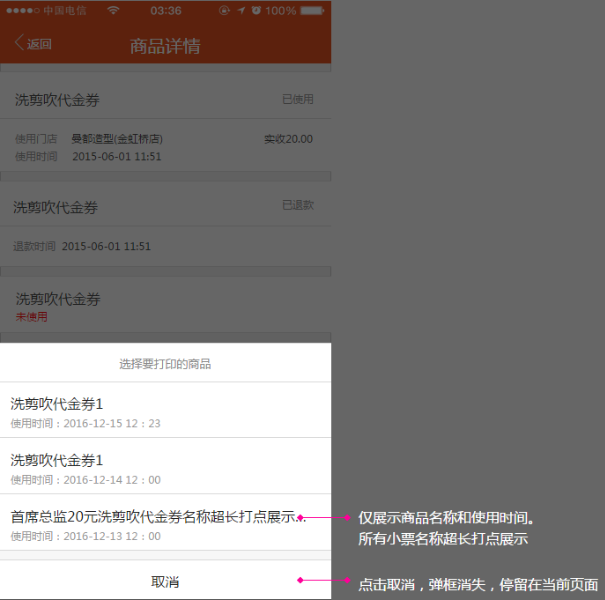The image size is (605, 600).
Task: Click the 实收20.00 amount text
Action: point(288,139)
